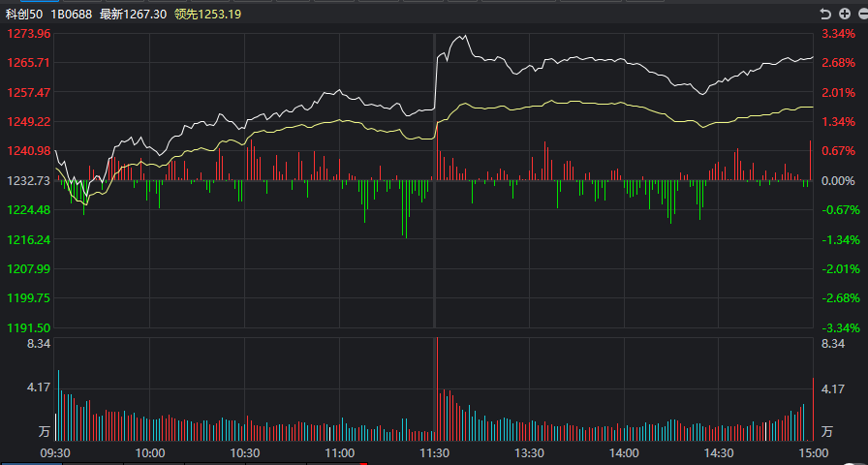Click the left 8.34 volume scale label

point(40,343)
